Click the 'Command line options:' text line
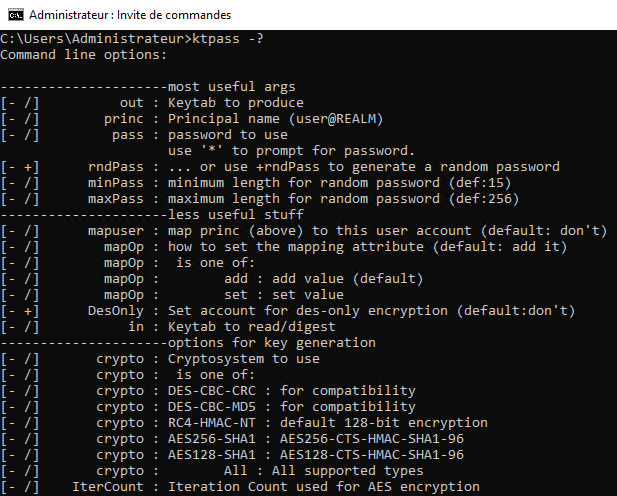Image resolution: width=617 pixels, height=496 pixels. point(84,55)
